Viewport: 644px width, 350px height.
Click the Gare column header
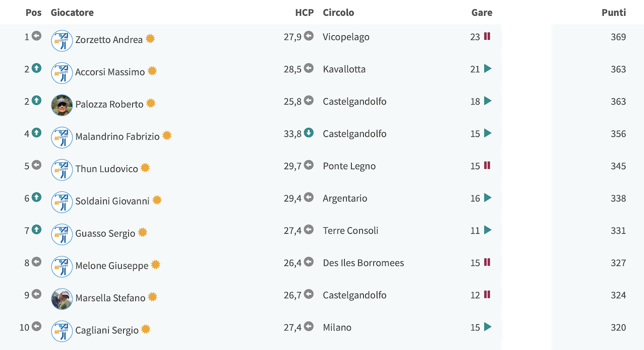tap(482, 13)
